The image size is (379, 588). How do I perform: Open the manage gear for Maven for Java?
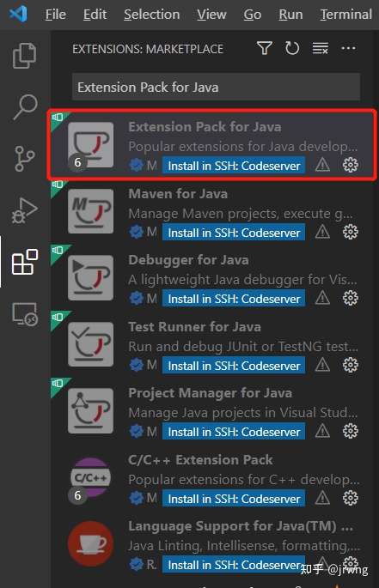[x=351, y=232]
